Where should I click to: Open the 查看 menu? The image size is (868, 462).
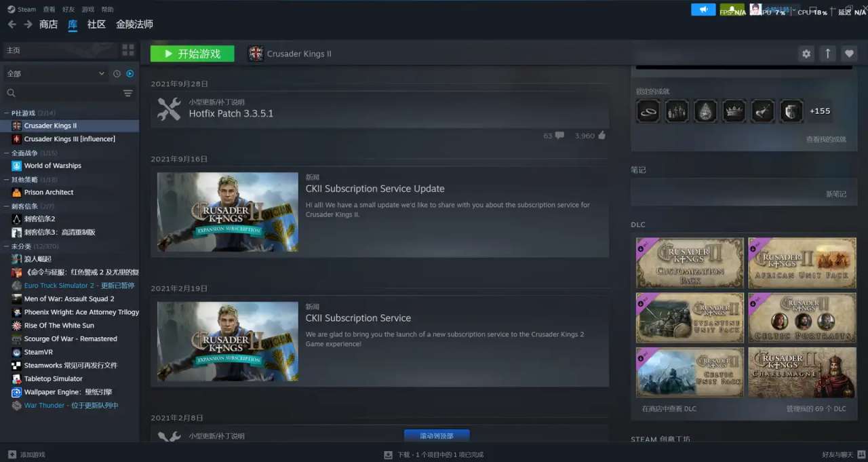(49, 9)
